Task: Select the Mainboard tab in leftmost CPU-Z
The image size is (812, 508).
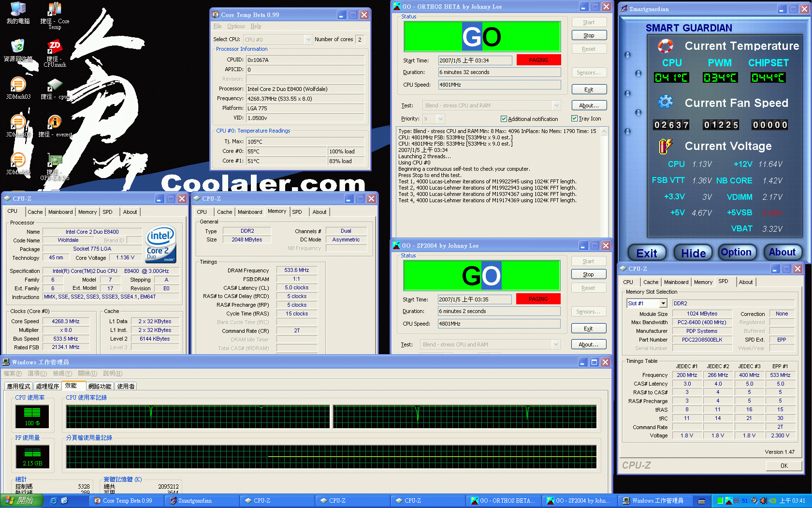Action: pos(60,212)
